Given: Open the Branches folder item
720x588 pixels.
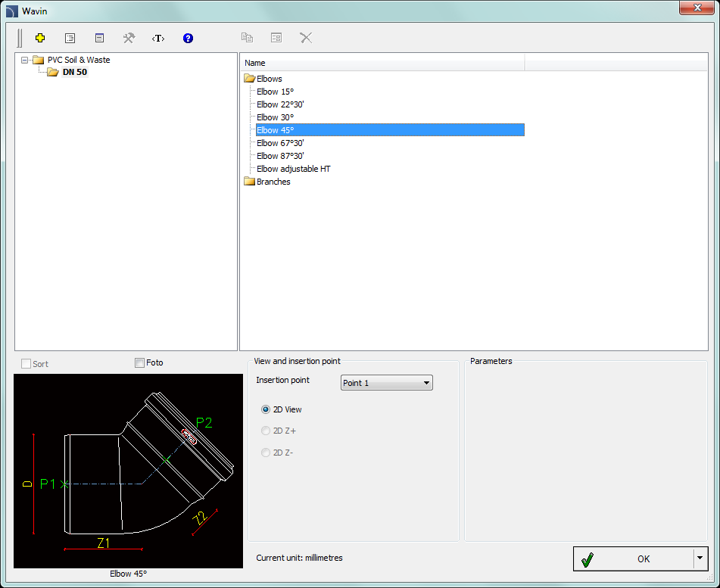Looking at the screenshot, I should click(273, 182).
